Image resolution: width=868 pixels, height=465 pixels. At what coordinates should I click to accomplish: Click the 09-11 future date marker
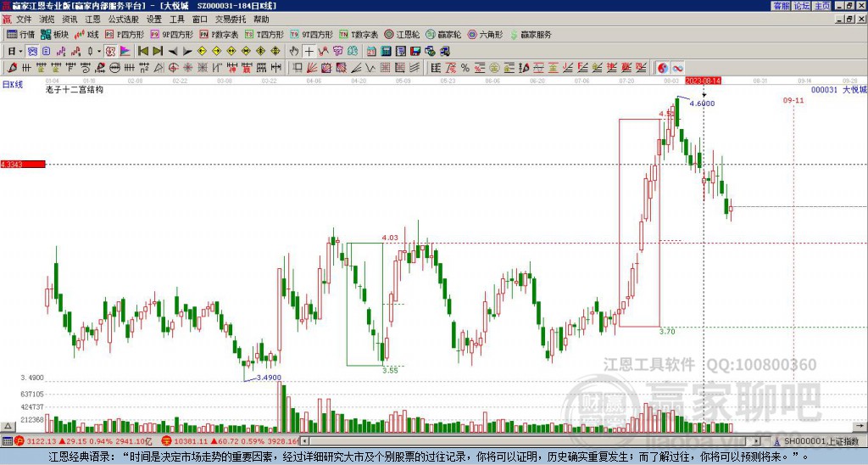tap(793, 100)
